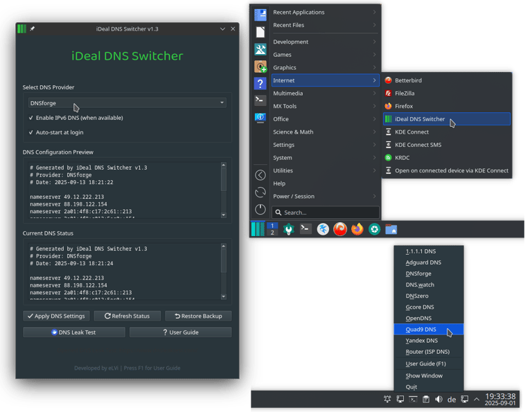Expand the Games category
Image resolution: width=532 pixels, height=412 pixels.
(325, 55)
